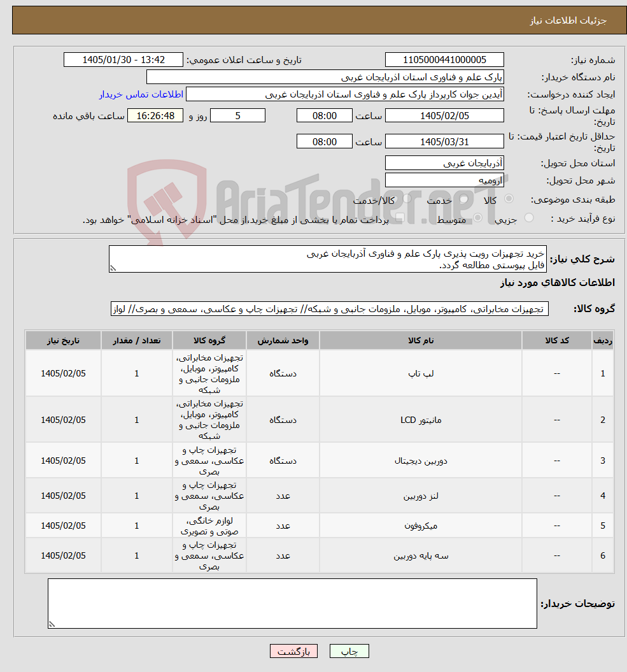
Task: Select the جزیی purchase type radio
Action: [529, 218]
